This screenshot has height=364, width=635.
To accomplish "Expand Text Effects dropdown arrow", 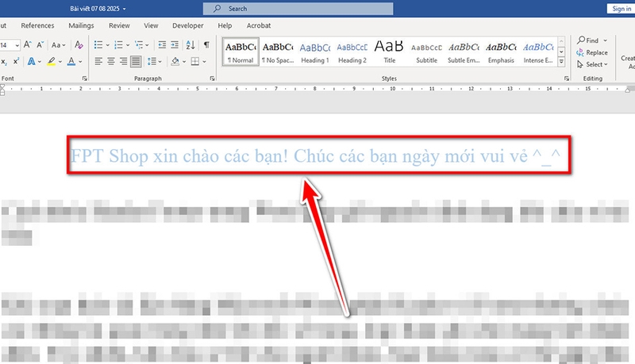I will point(39,62).
